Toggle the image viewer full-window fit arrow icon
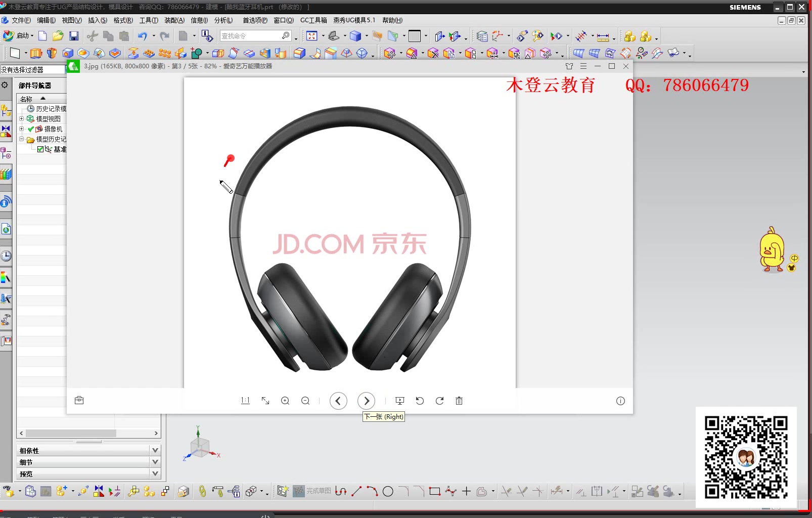The image size is (812, 518). pos(265,401)
